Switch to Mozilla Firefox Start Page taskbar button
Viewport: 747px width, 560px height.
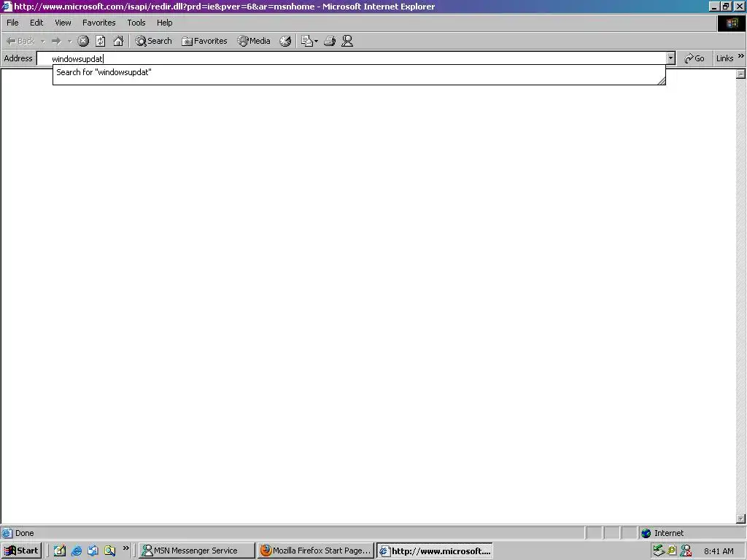click(x=315, y=551)
